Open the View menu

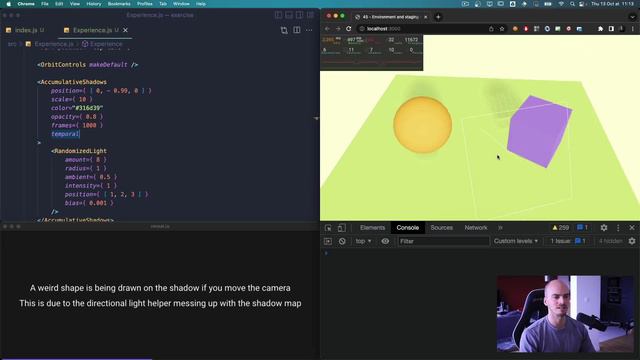75,4
